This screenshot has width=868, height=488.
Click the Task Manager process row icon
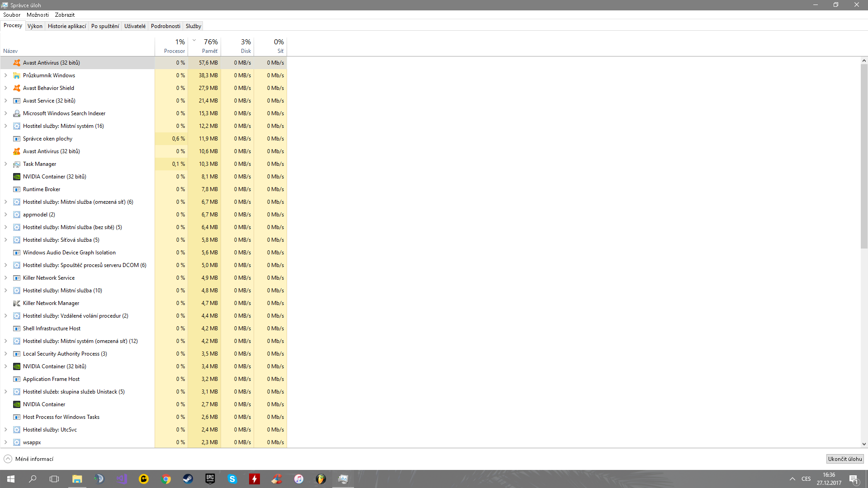click(17, 164)
